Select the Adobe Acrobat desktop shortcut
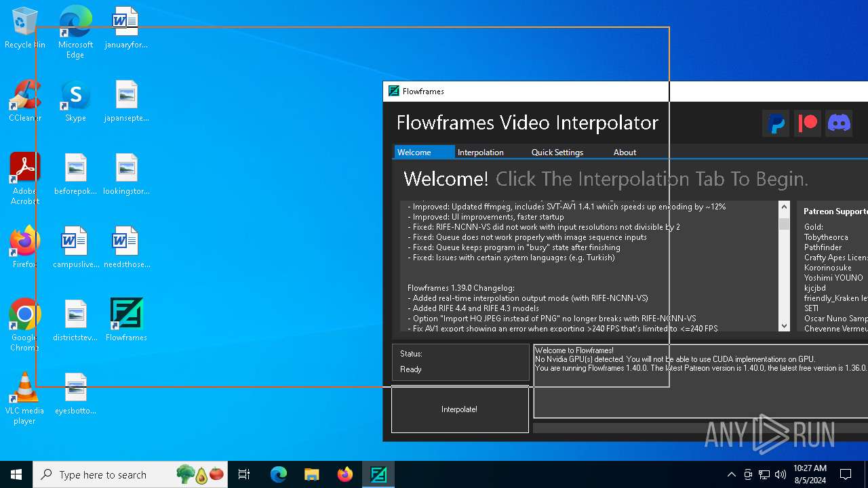The height and width of the screenshot is (488, 868). (x=24, y=178)
